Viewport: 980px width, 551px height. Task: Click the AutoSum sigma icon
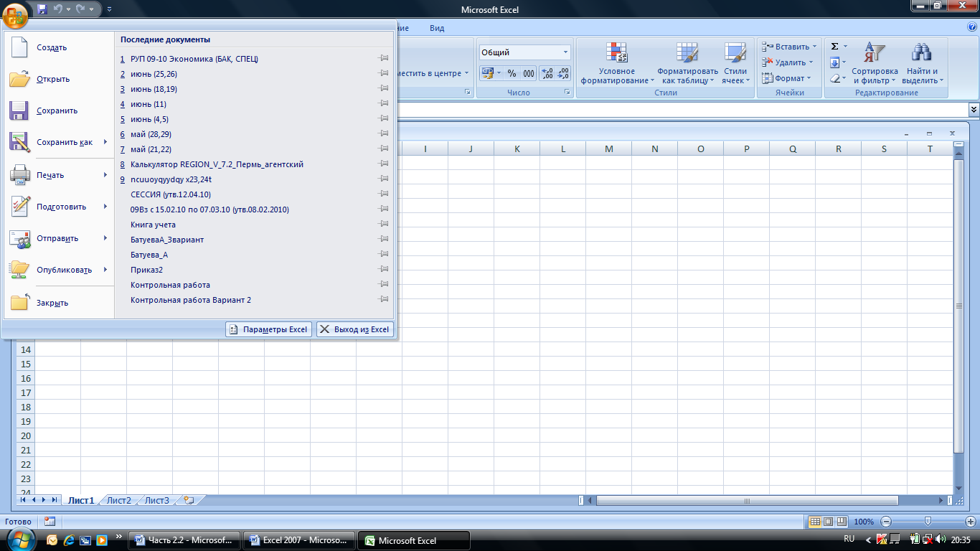[x=834, y=46]
